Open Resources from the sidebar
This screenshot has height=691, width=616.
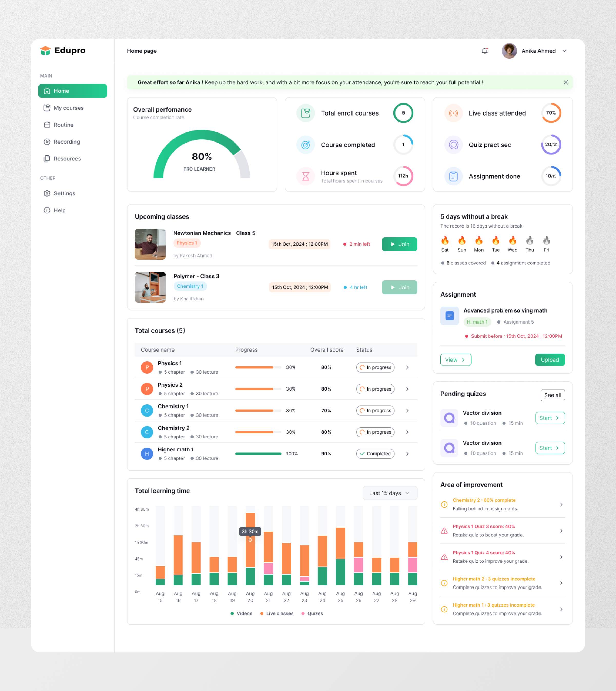67,158
